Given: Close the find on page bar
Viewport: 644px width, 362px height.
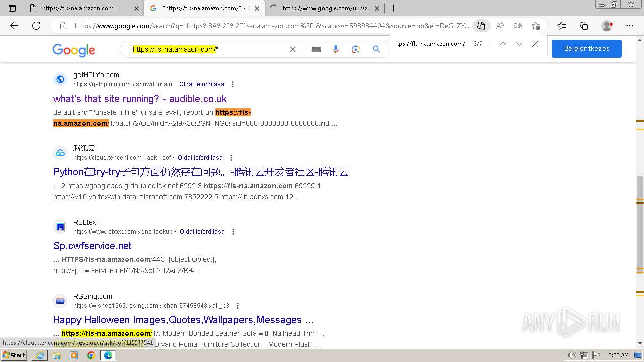Looking at the screenshot, I should coord(535,44).
